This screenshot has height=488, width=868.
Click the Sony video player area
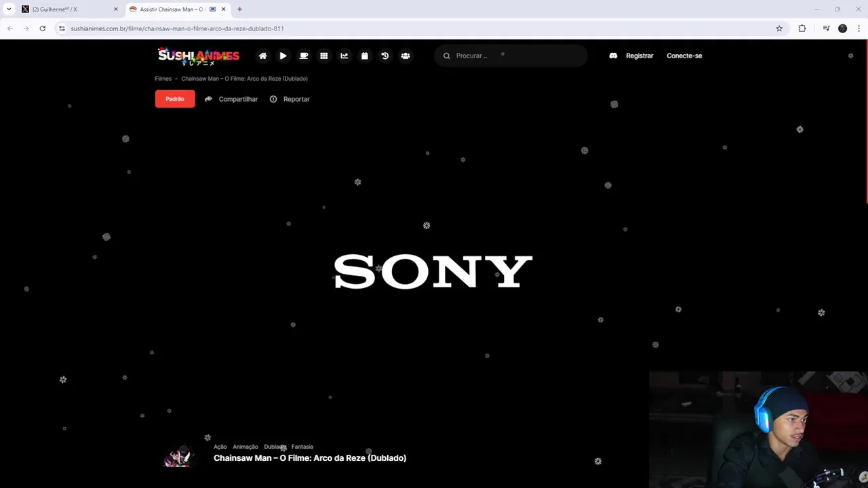[433, 271]
